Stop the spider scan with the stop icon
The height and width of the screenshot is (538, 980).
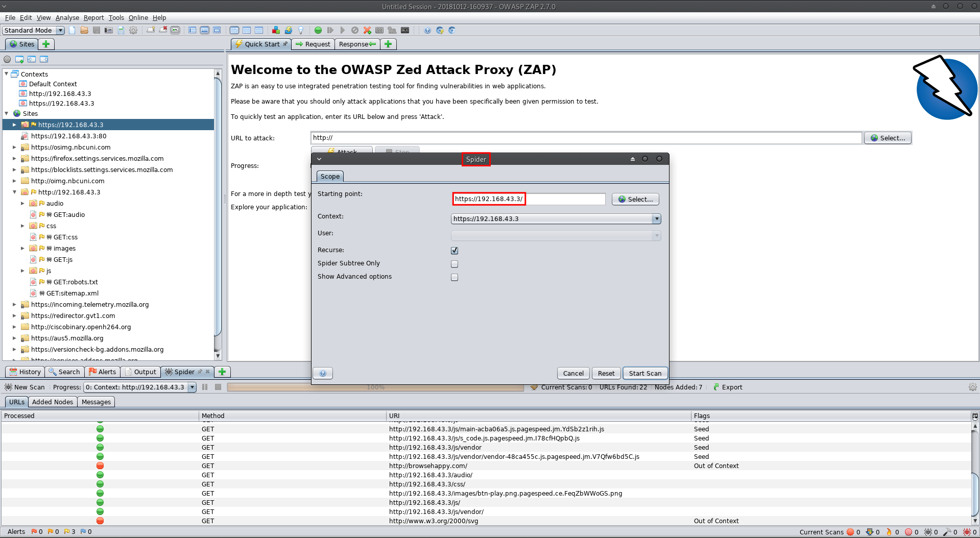[218, 387]
